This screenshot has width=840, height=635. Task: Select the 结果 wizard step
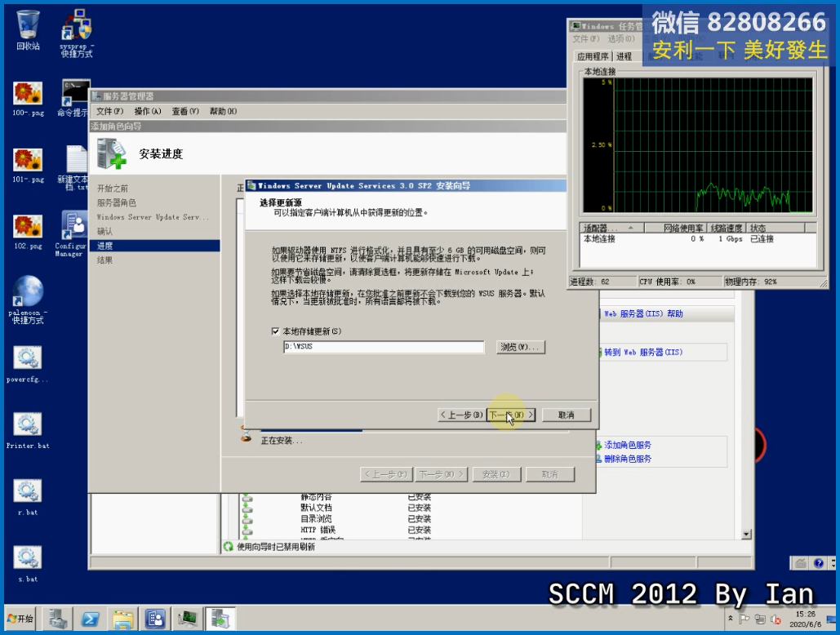[x=104, y=260]
